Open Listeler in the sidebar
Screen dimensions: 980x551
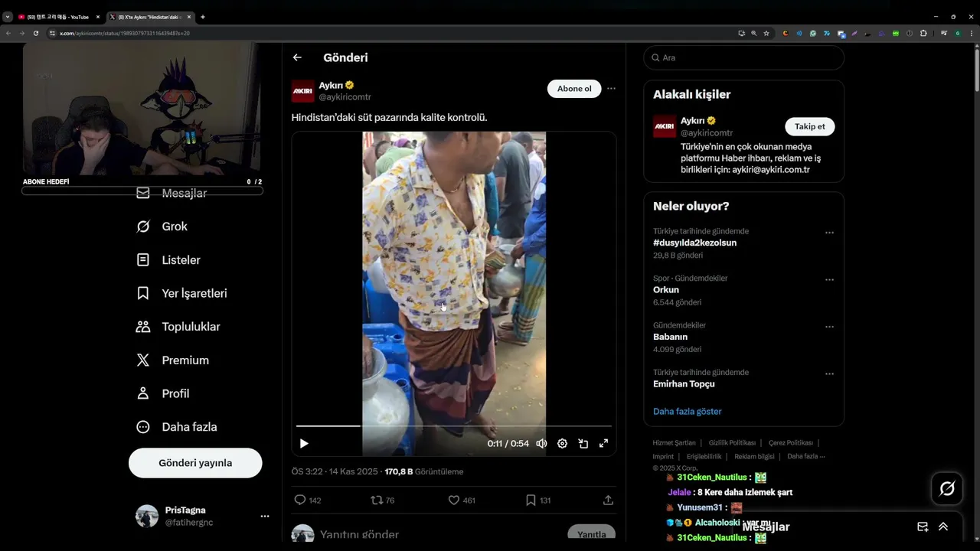pos(181,260)
